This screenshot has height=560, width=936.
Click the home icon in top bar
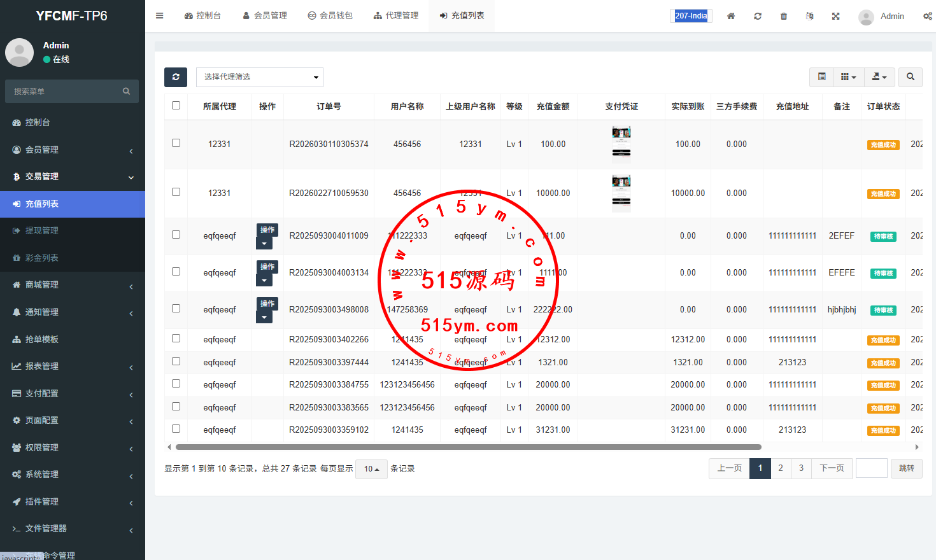(731, 16)
